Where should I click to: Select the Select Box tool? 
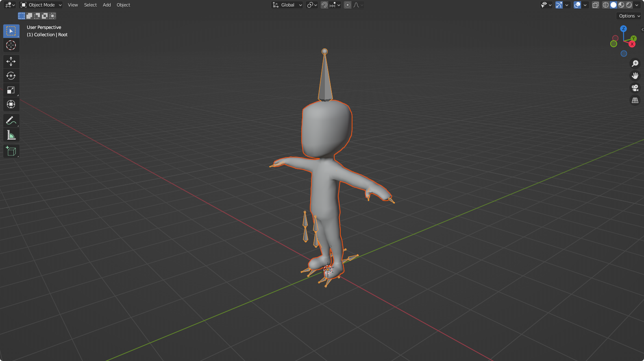click(x=11, y=31)
